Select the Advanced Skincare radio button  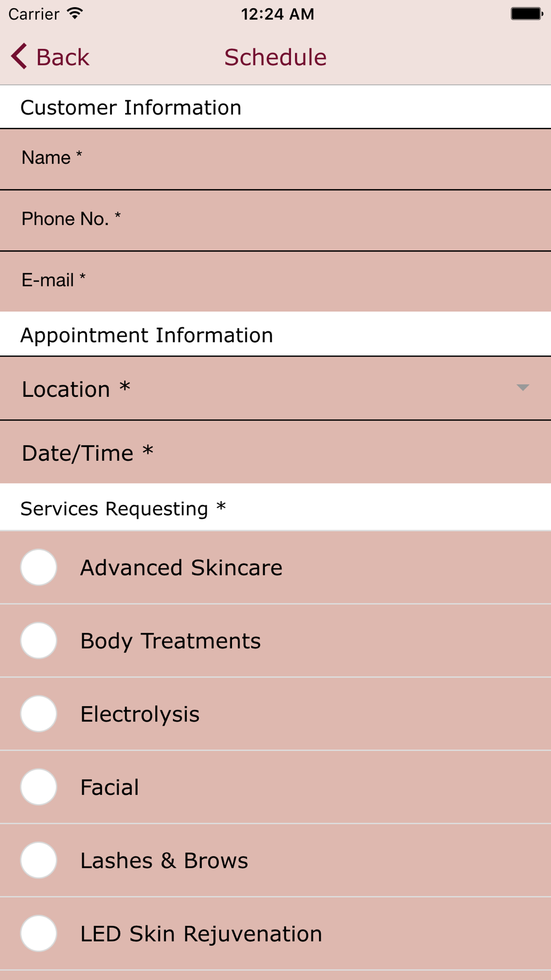(x=39, y=567)
